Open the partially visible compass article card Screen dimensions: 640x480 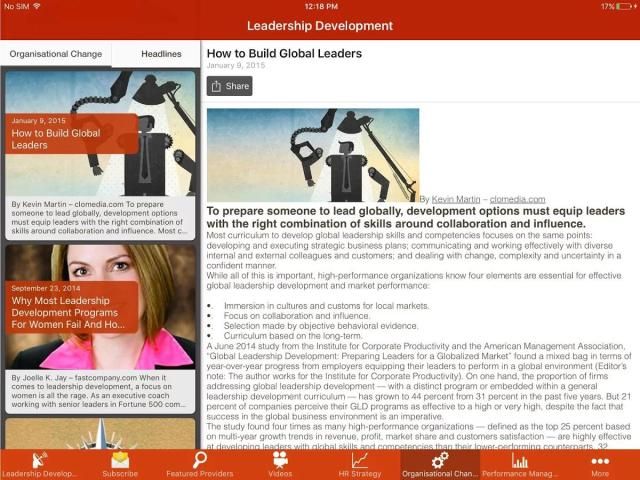click(100, 432)
